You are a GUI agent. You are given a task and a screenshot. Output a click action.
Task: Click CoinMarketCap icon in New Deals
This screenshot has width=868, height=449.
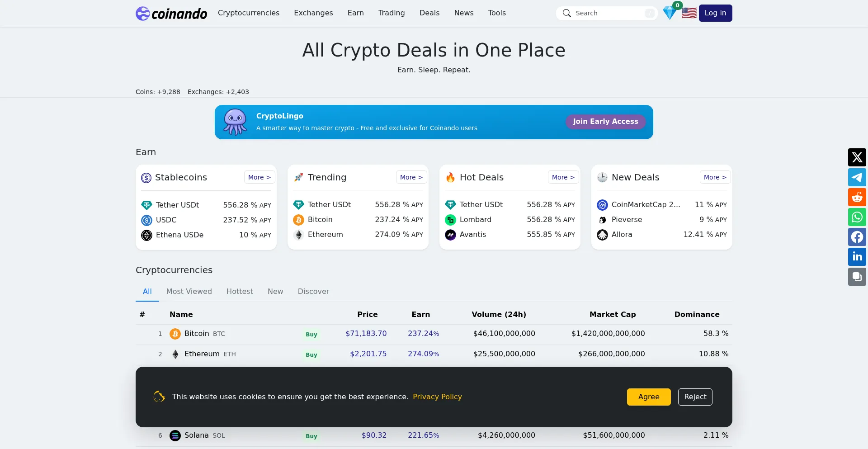[602, 205]
